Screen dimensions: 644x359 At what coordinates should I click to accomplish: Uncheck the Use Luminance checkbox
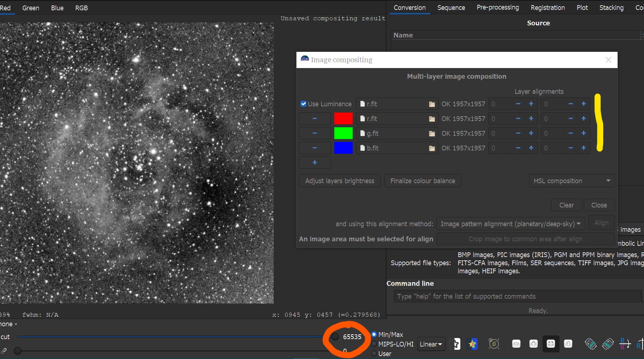pyautogui.click(x=303, y=104)
